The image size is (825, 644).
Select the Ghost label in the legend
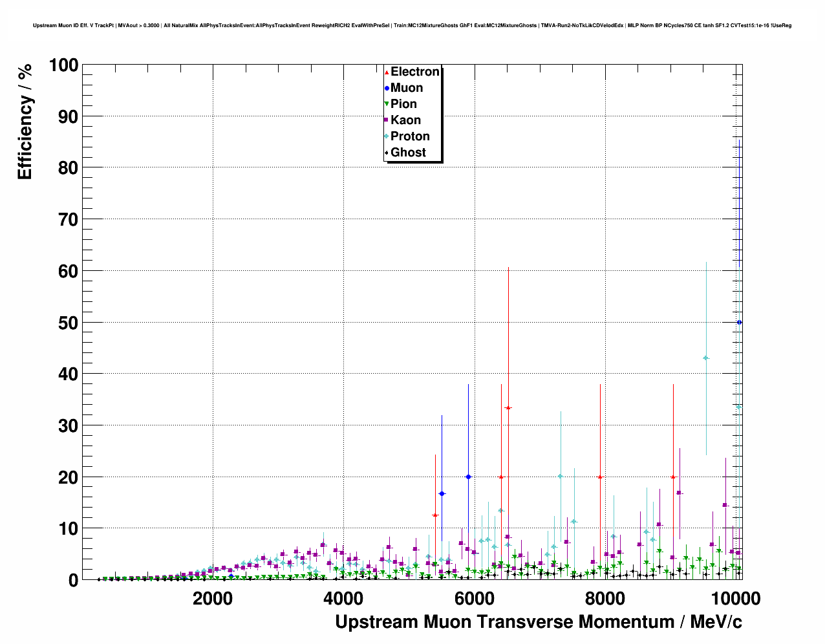tap(408, 153)
